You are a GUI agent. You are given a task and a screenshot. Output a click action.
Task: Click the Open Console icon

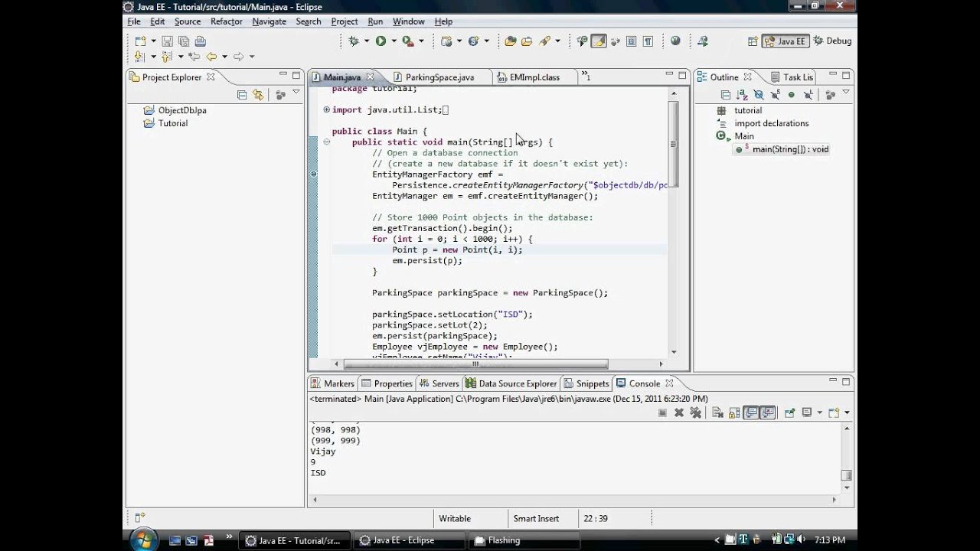pos(834,412)
